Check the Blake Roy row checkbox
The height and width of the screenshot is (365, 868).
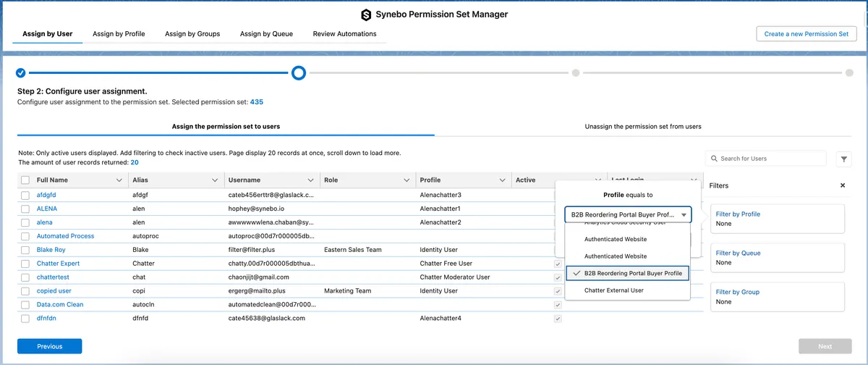coord(25,250)
